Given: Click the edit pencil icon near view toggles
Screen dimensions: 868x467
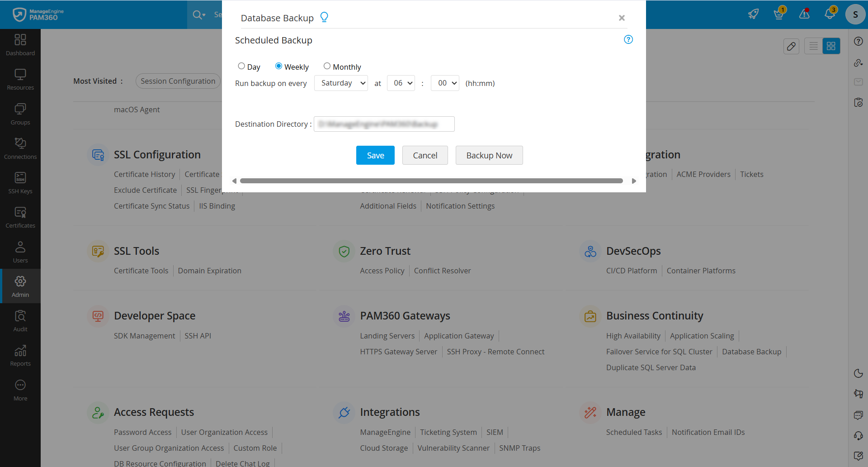Looking at the screenshot, I should click(x=791, y=46).
